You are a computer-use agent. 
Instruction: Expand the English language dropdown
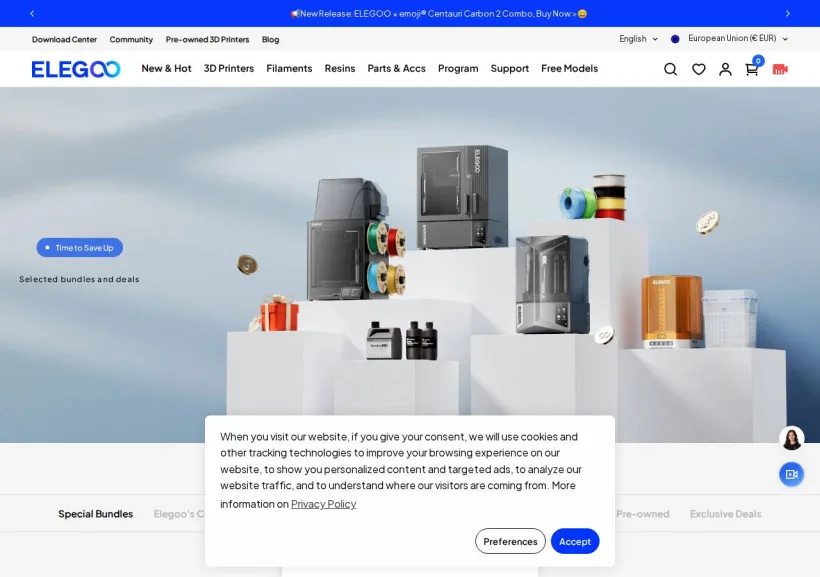click(x=638, y=39)
